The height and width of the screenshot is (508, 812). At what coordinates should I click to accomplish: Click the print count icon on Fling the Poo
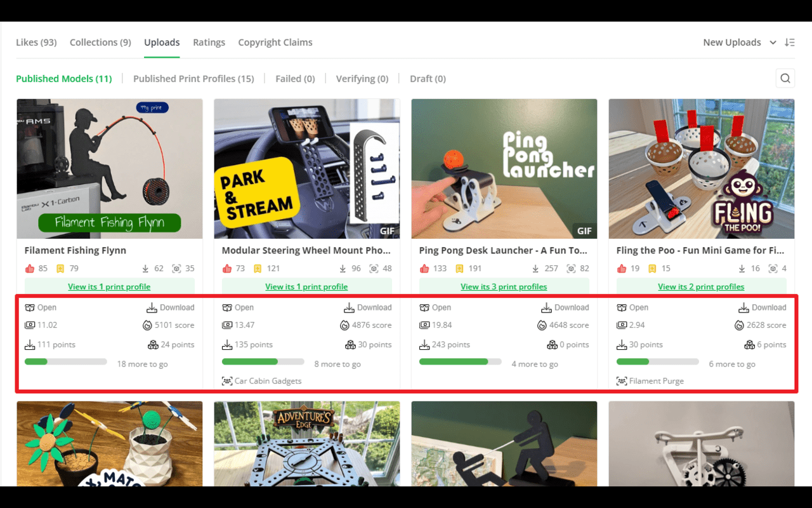(773, 269)
